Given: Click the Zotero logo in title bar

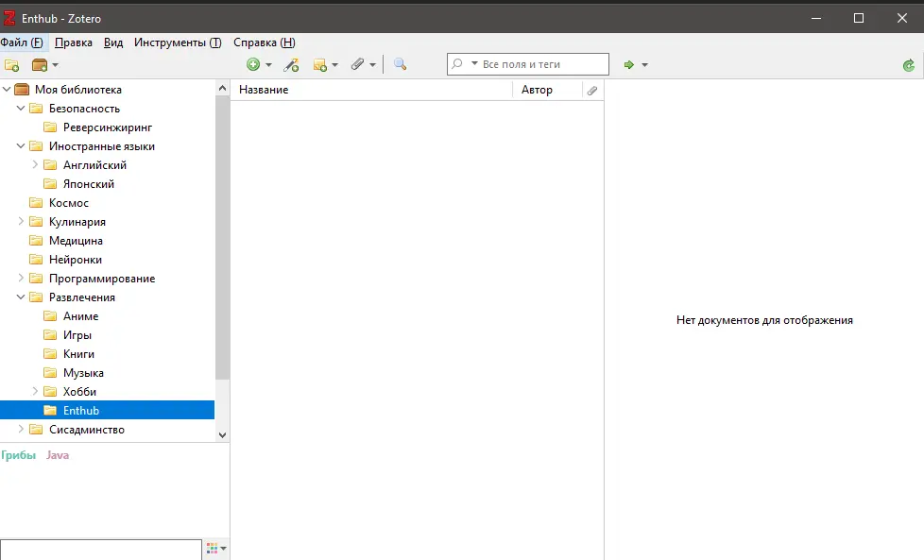Looking at the screenshot, I should [x=9, y=18].
